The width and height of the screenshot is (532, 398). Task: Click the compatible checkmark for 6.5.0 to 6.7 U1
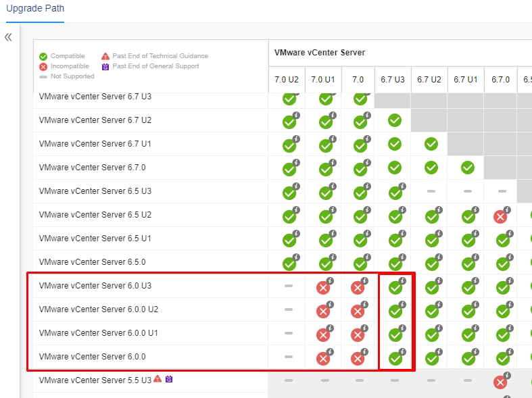pyautogui.click(x=468, y=264)
